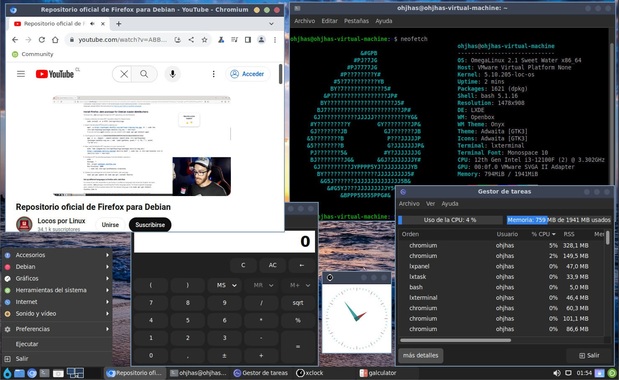Focus the Chromium address bar URL
The image size is (619, 380).
pos(122,39)
